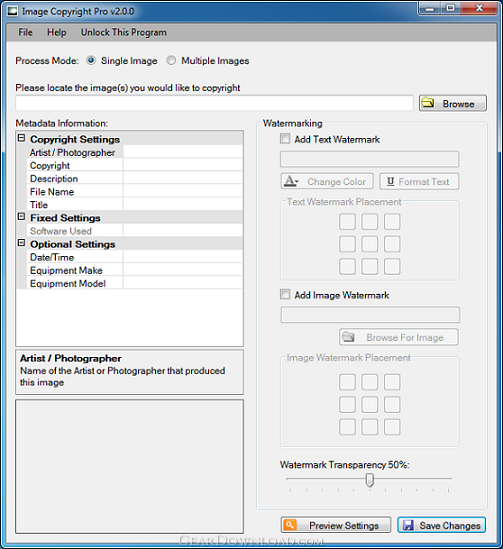This screenshot has height=549, width=503.
Task: Choose top-left text watermark placement
Action: [x=347, y=222]
